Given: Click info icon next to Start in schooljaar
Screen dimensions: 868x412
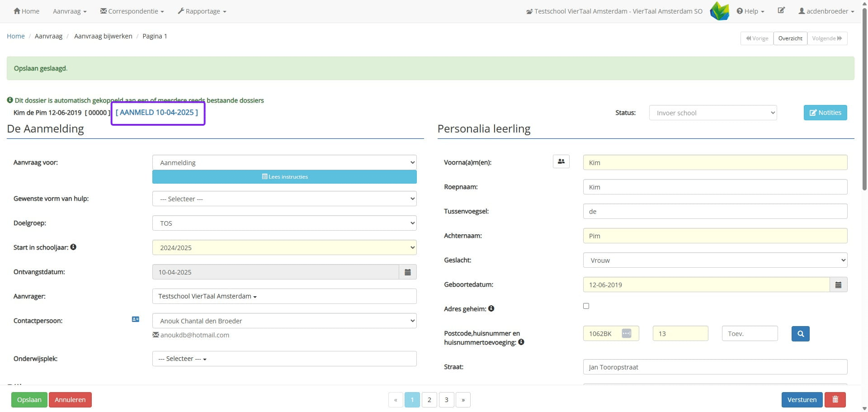Looking at the screenshot, I should 73,247.
